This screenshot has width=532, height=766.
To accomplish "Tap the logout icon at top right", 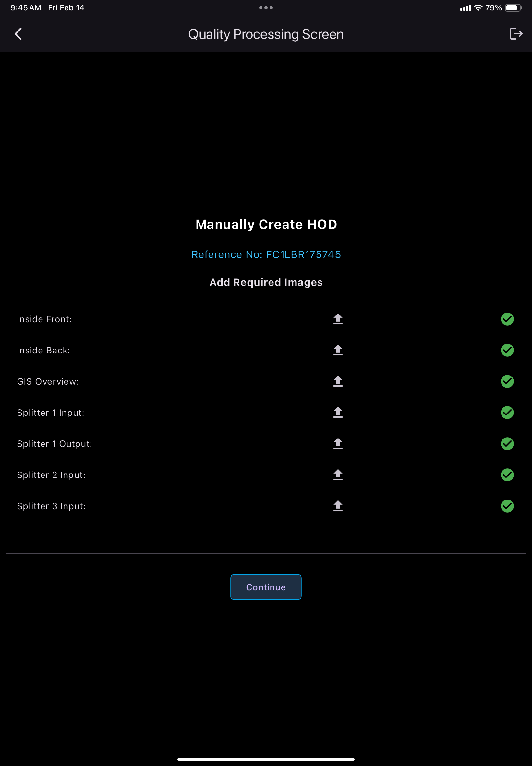I will pyautogui.click(x=516, y=34).
